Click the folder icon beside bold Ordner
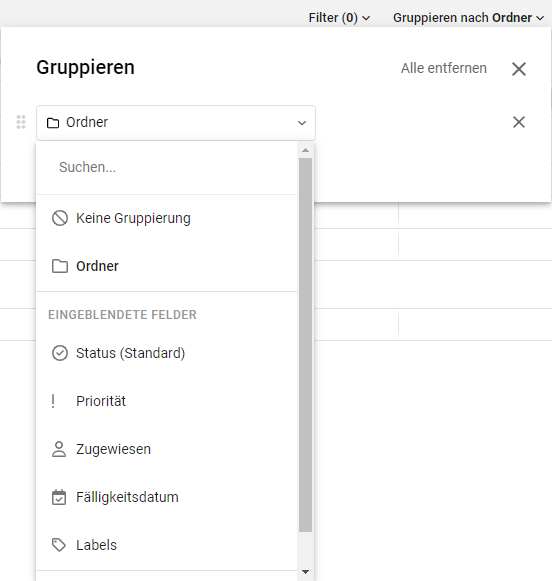 (x=60, y=266)
